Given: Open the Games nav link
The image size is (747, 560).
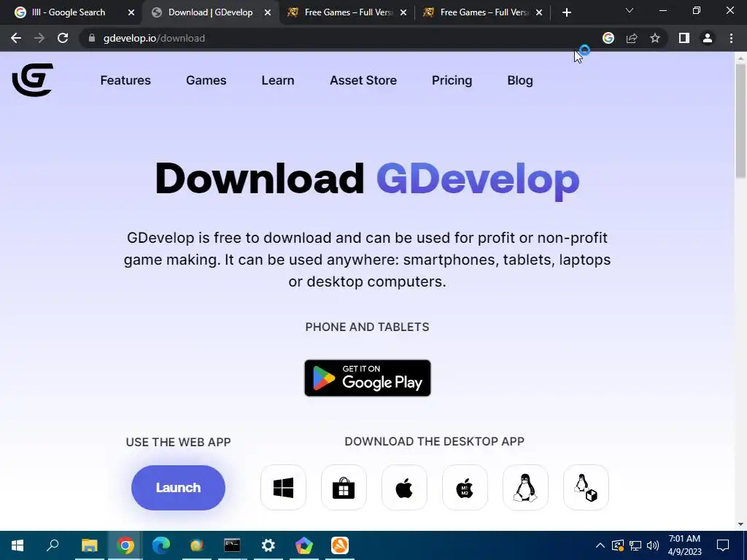Looking at the screenshot, I should pyautogui.click(x=206, y=80).
